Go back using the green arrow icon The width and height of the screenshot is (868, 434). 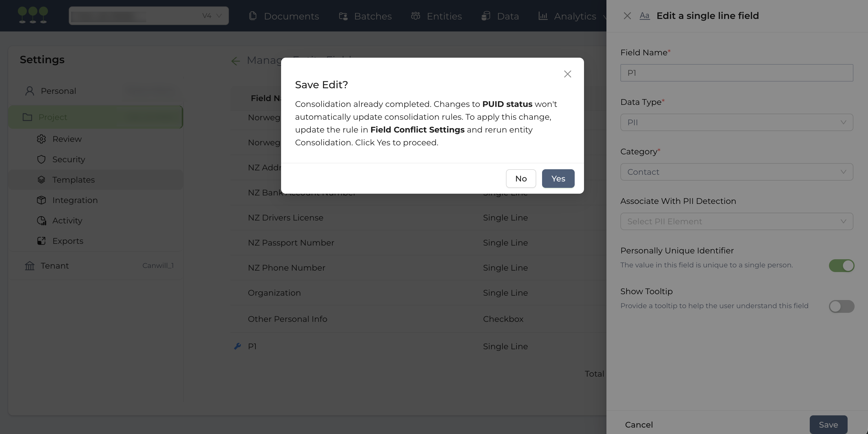236,61
